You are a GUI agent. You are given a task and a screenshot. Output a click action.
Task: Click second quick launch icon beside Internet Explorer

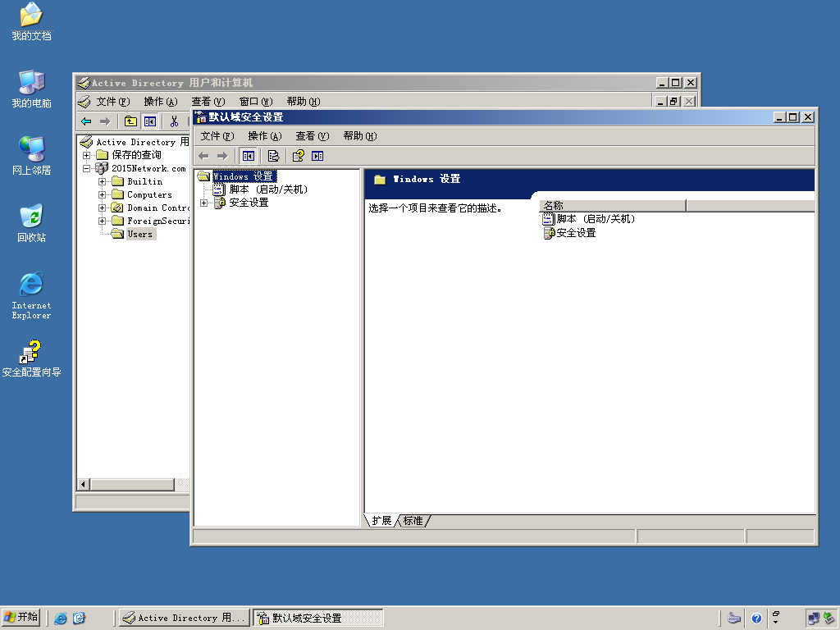pos(79,619)
